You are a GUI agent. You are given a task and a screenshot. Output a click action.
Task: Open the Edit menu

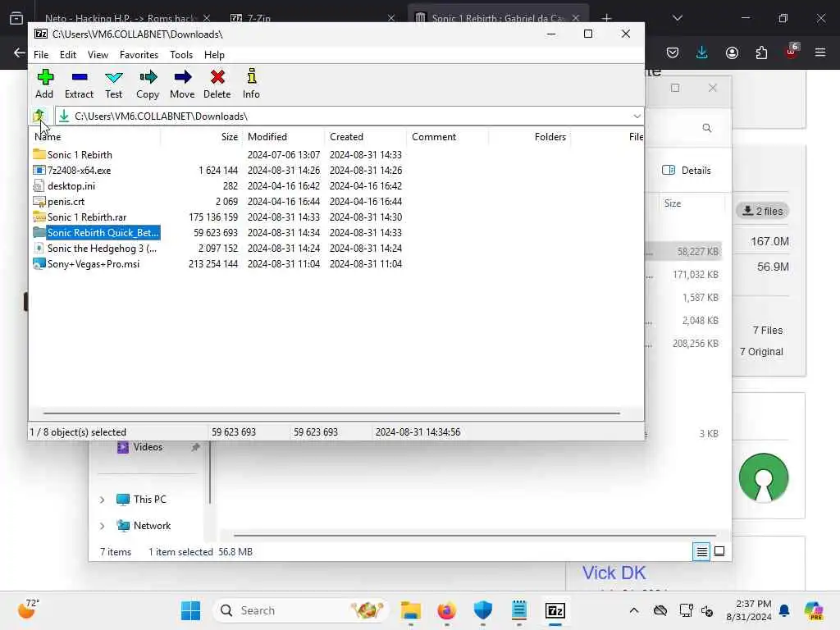click(67, 55)
